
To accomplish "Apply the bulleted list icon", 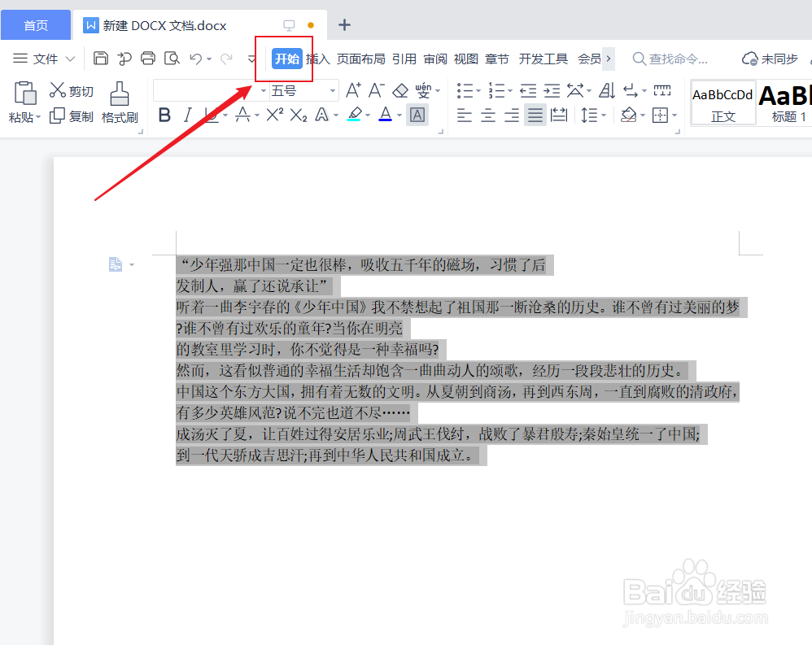I will click(465, 89).
